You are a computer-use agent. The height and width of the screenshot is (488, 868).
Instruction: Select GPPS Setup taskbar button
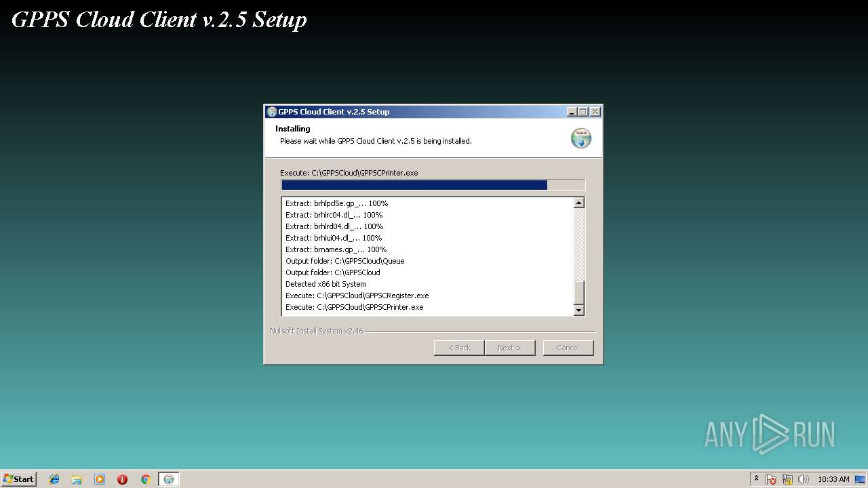169,479
